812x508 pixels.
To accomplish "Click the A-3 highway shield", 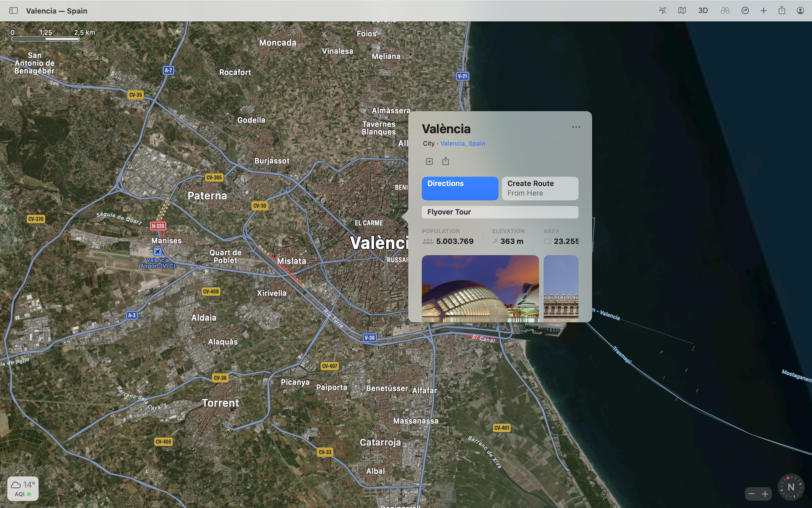I will [x=132, y=315].
